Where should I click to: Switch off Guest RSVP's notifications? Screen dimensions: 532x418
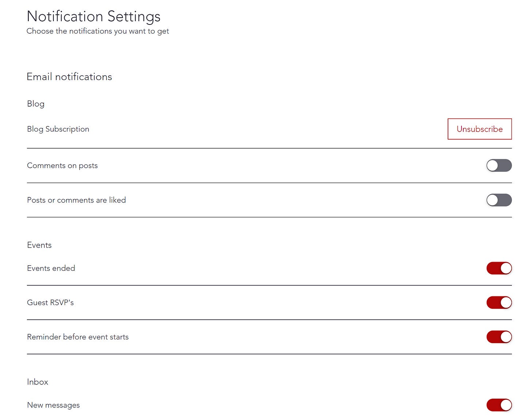tap(499, 303)
